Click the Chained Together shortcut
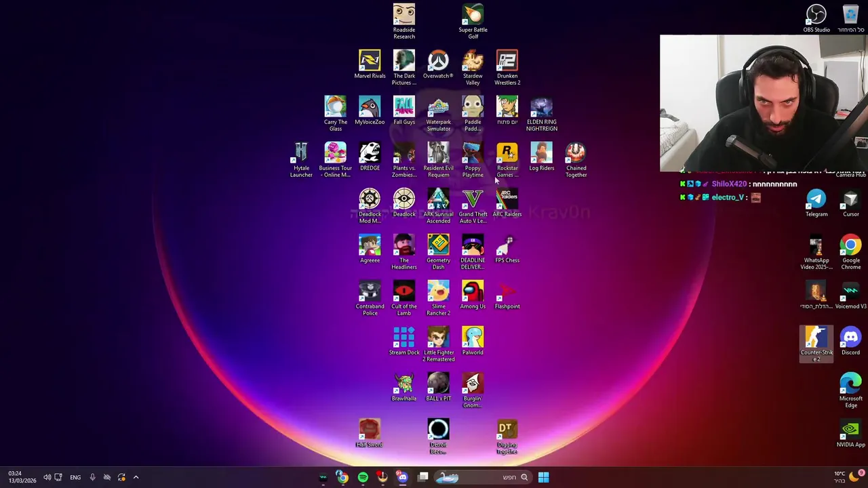This screenshot has height=488, width=868. 576,159
